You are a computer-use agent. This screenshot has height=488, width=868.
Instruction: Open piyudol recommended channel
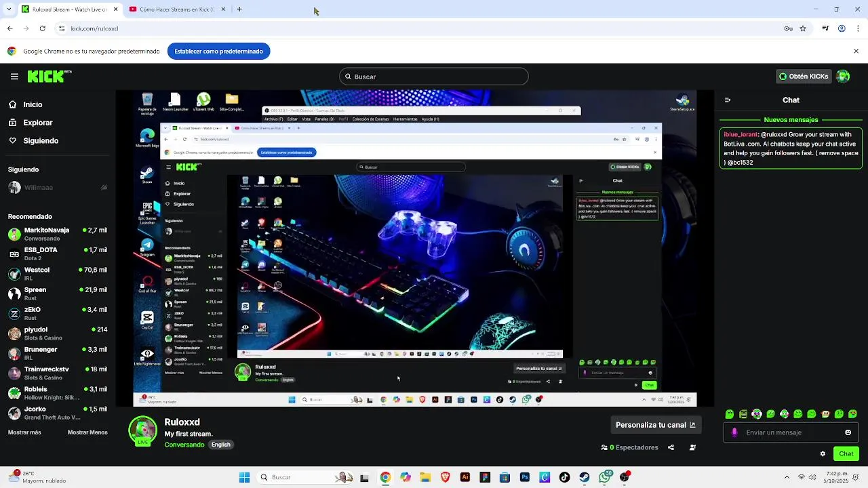point(58,333)
